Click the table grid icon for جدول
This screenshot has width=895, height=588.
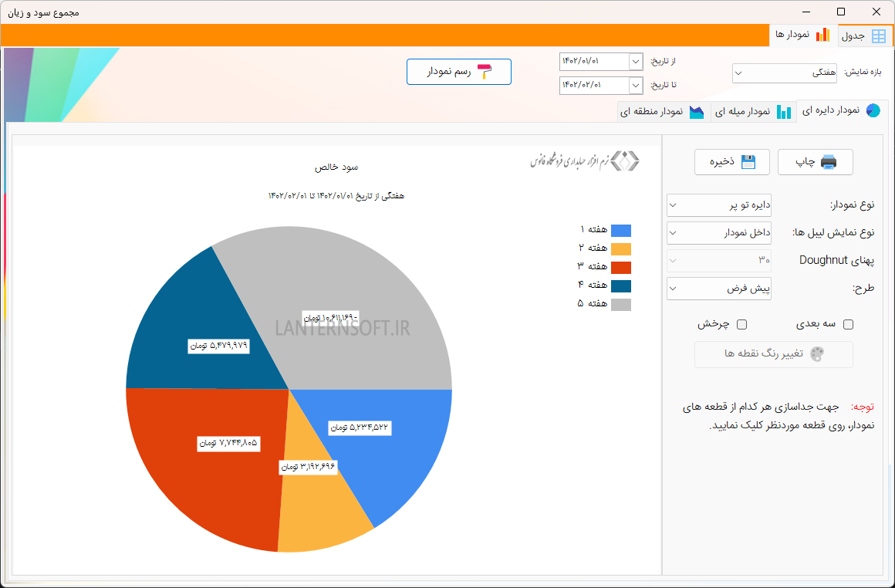click(x=879, y=36)
